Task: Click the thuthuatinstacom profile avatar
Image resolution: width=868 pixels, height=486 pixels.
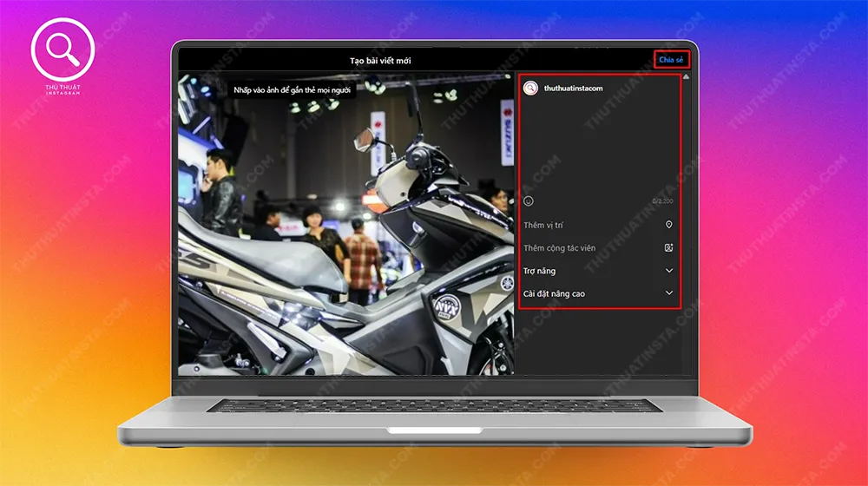Action: (x=531, y=88)
